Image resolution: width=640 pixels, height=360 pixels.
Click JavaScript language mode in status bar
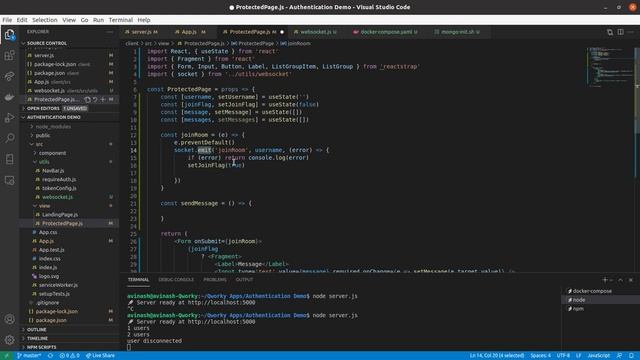[598, 356]
